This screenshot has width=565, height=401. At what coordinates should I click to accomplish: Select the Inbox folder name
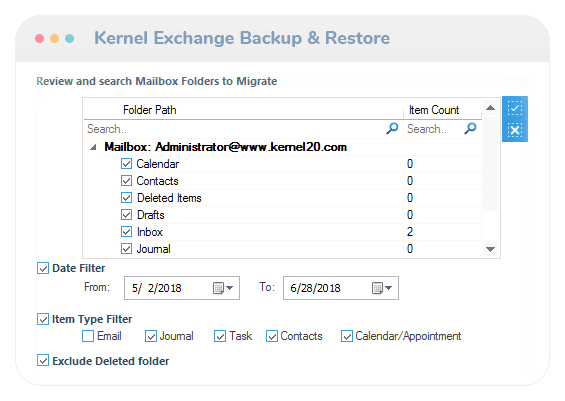(150, 232)
